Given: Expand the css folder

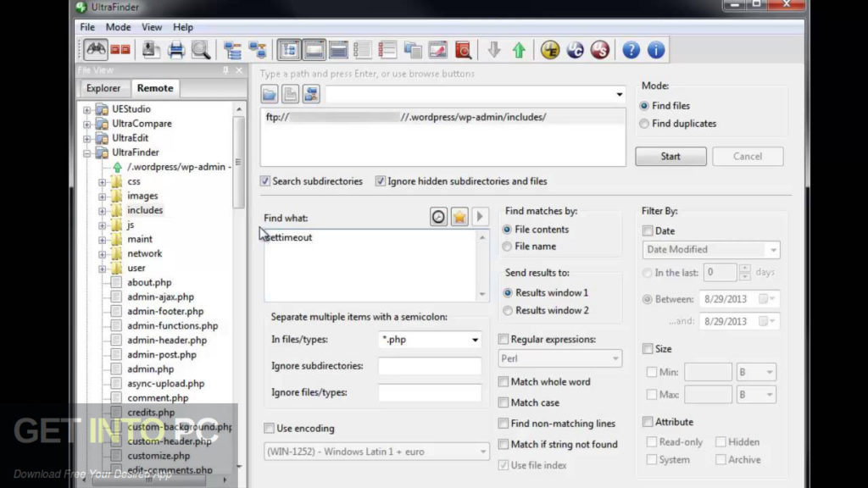Looking at the screenshot, I should coord(103,181).
